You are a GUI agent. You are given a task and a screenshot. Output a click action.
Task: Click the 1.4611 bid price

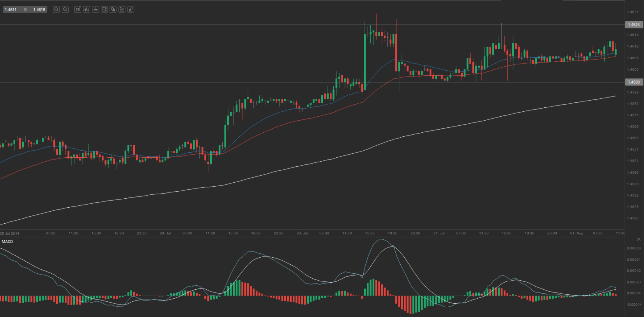click(x=11, y=9)
